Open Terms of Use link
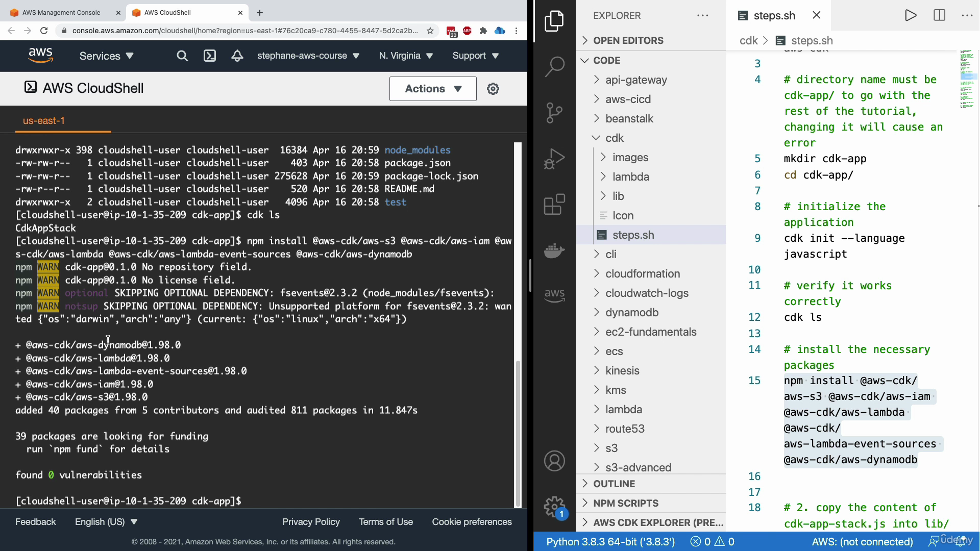Image resolution: width=980 pixels, height=551 pixels. pos(386,522)
